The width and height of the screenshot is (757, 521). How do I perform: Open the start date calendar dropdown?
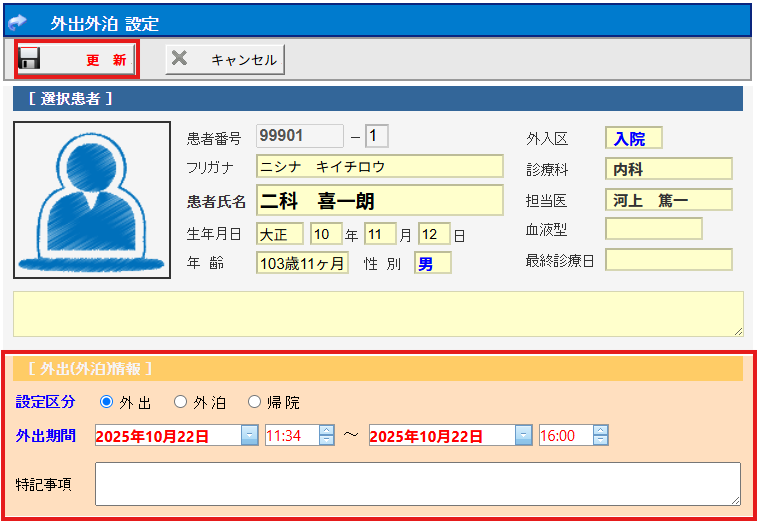(x=249, y=436)
